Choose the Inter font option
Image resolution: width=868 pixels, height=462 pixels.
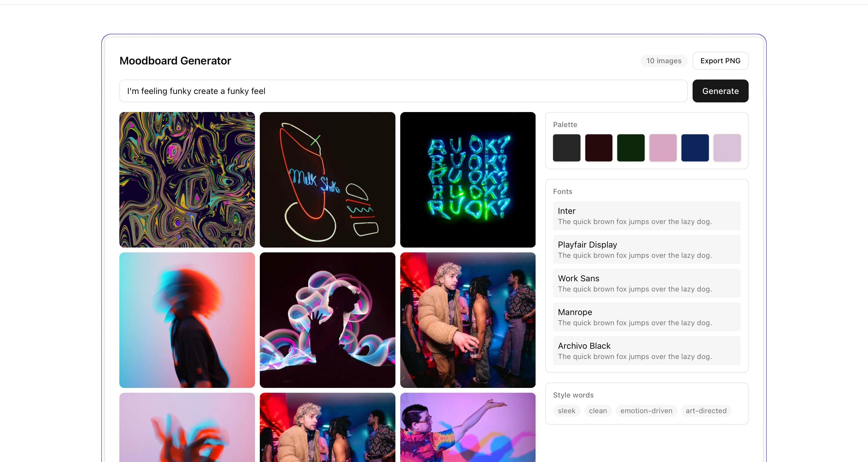[x=646, y=216]
